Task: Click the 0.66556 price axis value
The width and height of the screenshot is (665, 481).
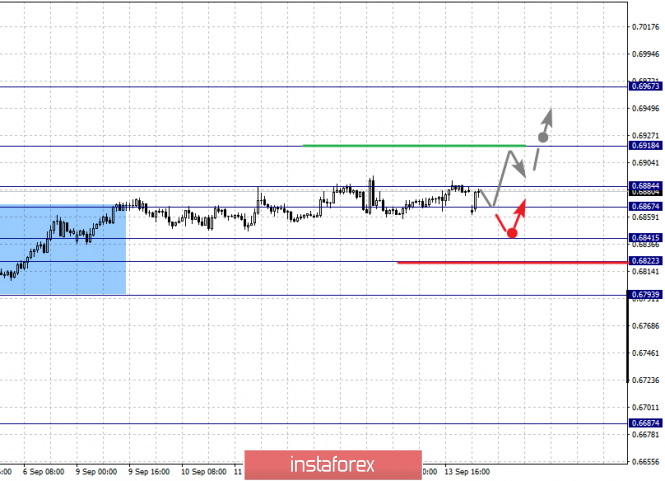Action: (646, 461)
